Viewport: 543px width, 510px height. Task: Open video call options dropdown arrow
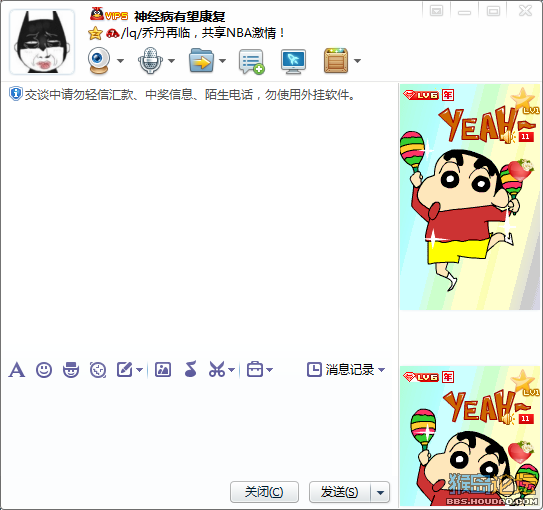click(x=120, y=61)
